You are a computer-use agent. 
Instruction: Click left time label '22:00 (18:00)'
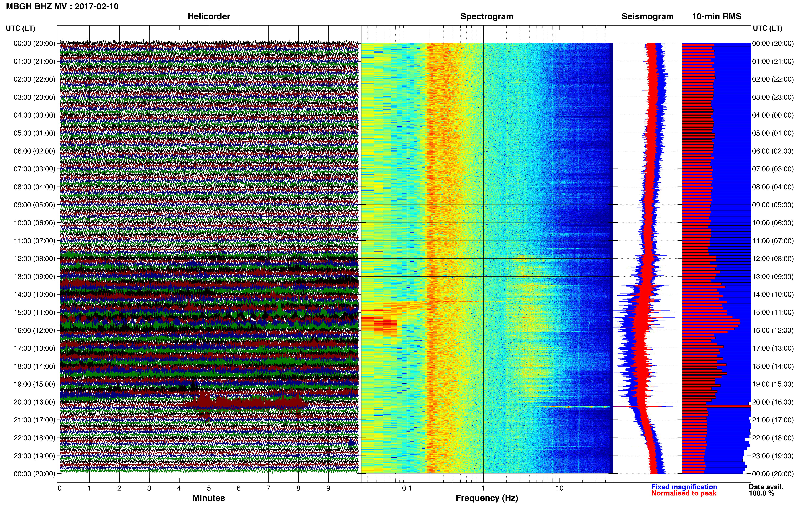click(34, 438)
